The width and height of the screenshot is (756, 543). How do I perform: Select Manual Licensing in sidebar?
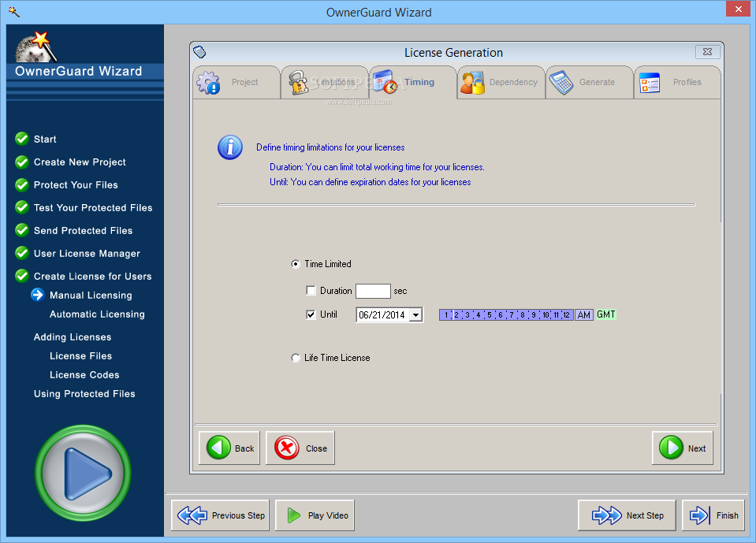tap(91, 296)
